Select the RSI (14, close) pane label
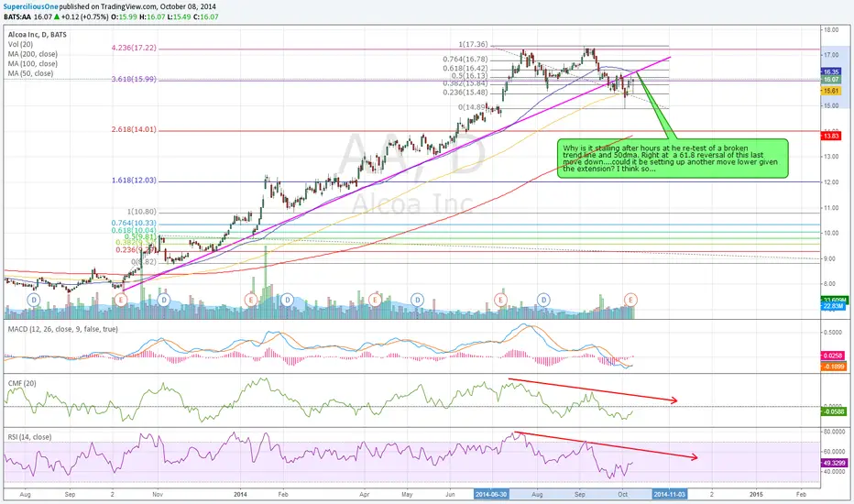This screenshot has width=854, height=504. pos(29,437)
